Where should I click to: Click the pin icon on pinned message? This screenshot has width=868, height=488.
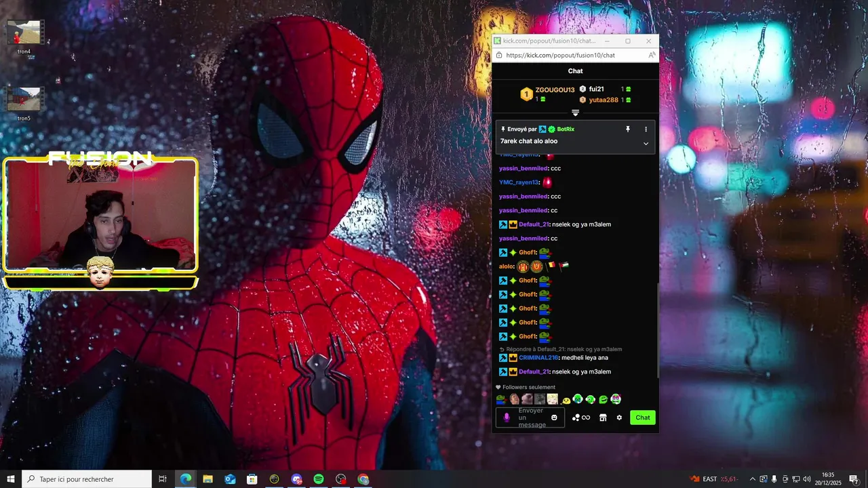(628, 129)
